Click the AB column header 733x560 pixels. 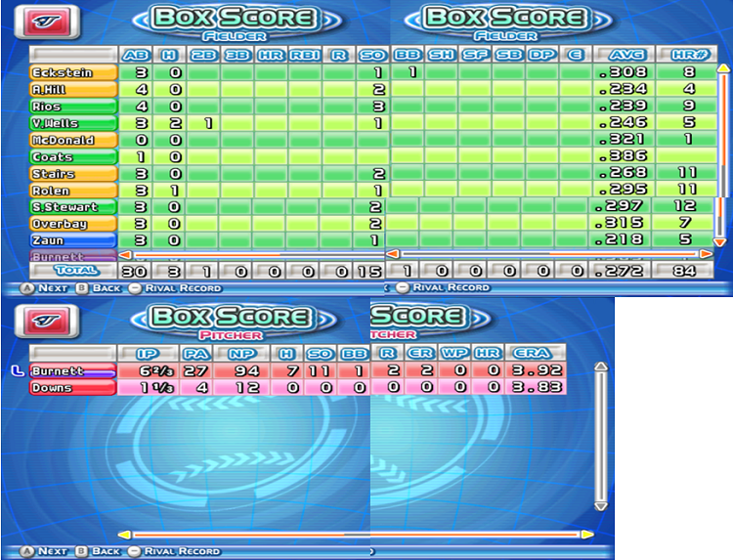point(136,55)
